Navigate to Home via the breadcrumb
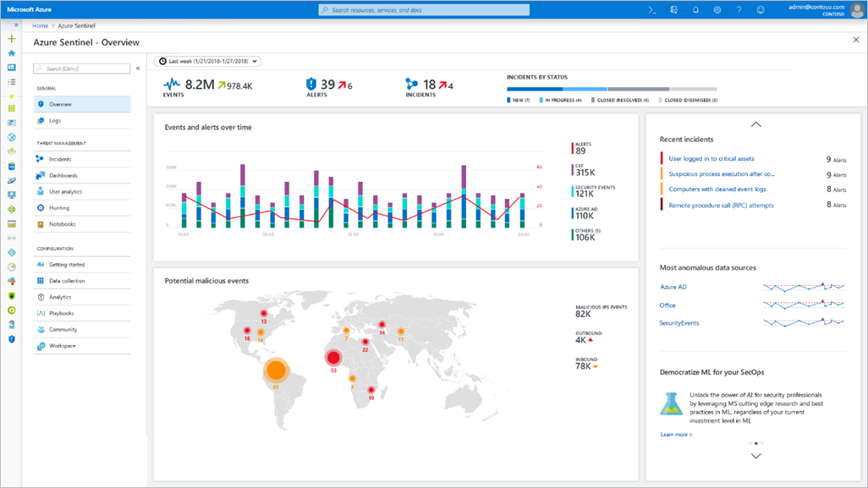 click(40, 25)
